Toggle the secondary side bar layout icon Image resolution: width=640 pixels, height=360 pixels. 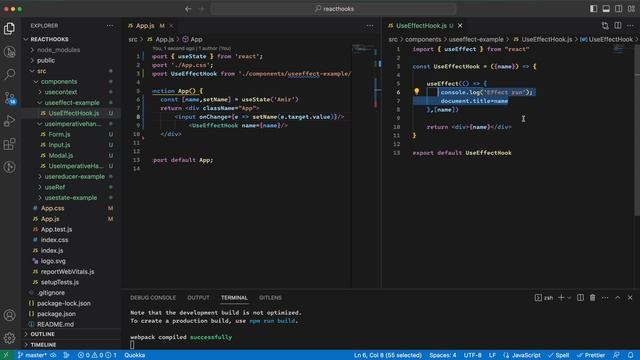619,9
